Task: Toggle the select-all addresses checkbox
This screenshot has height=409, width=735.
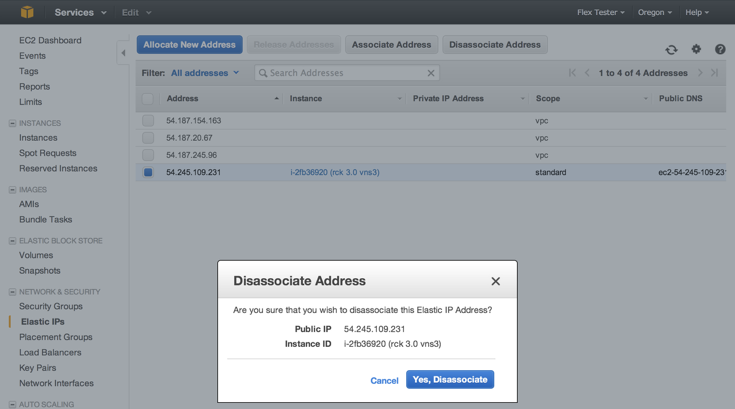Action: coord(148,99)
